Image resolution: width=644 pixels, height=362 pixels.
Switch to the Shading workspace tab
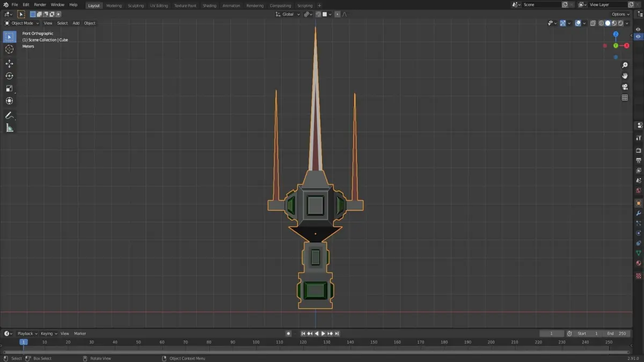tap(209, 5)
